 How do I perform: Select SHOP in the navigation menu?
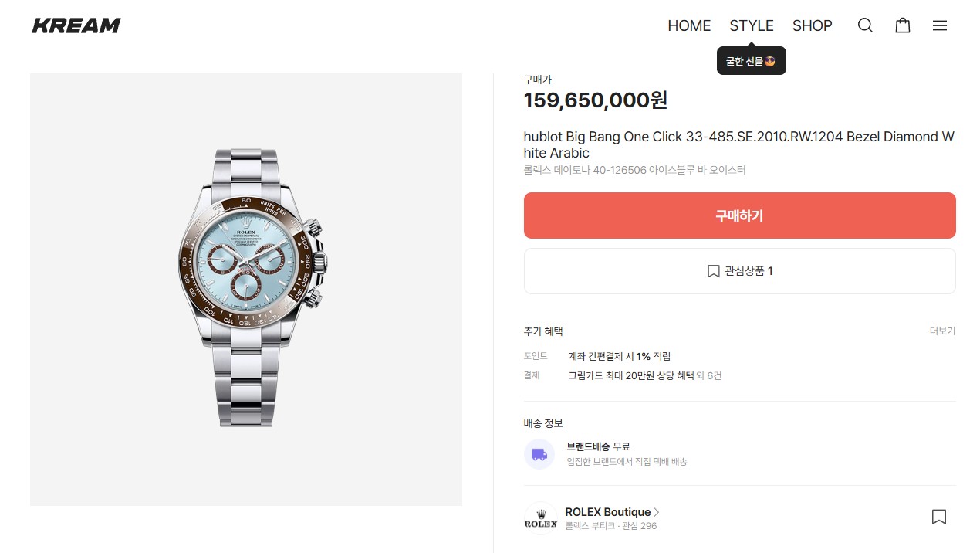(x=813, y=25)
